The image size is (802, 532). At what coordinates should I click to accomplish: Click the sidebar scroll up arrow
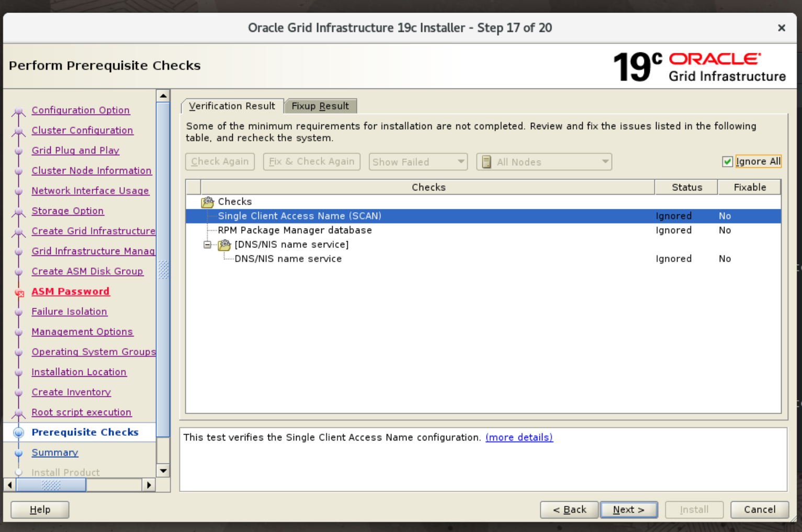tap(163, 96)
